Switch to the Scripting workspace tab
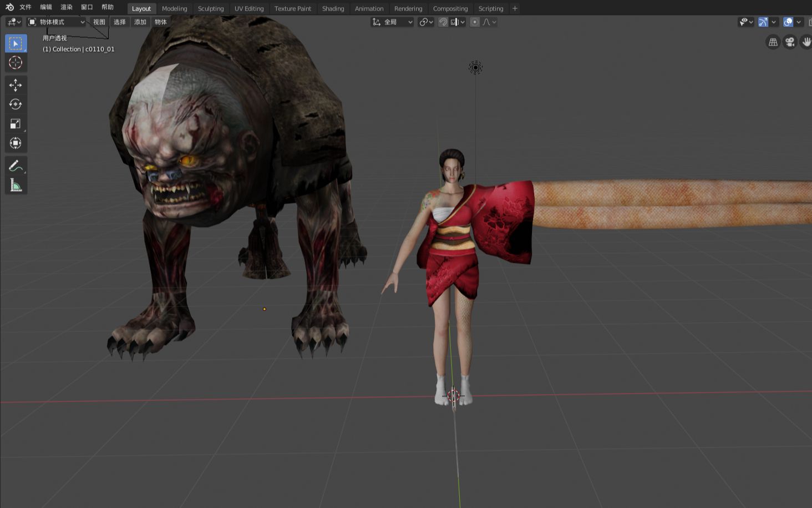The image size is (812, 508). click(x=491, y=8)
